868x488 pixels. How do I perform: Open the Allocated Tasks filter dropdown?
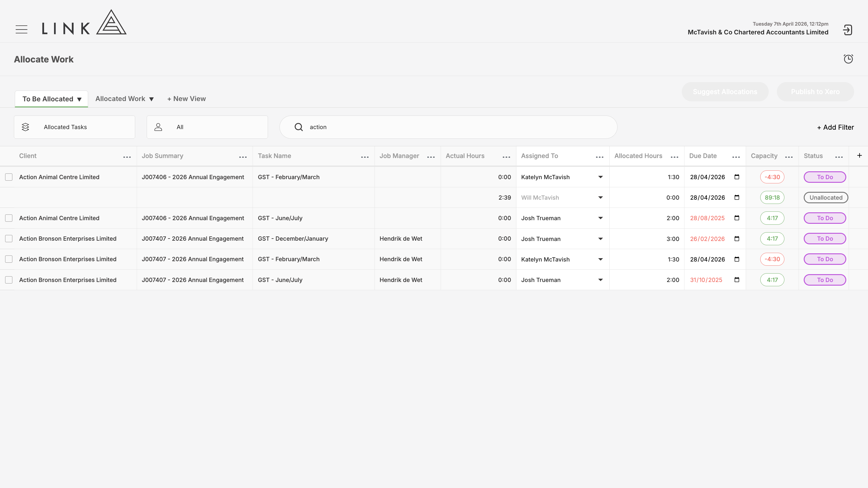[75, 127]
